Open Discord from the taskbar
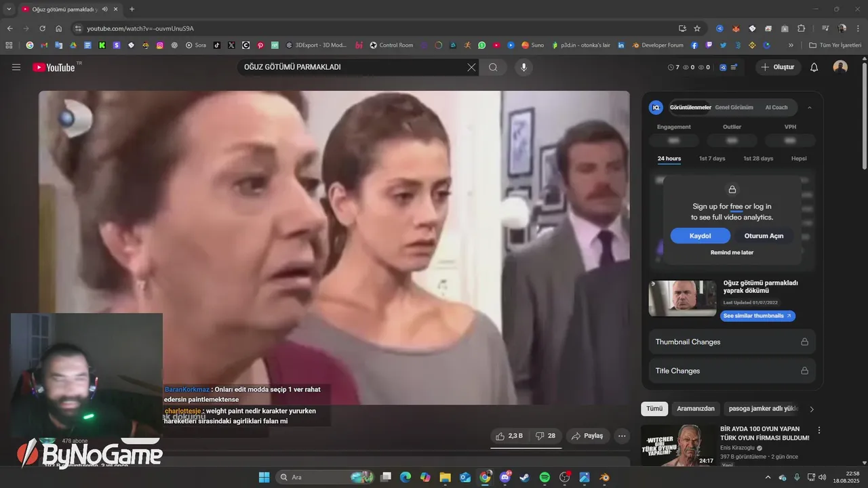 (505, 477)
